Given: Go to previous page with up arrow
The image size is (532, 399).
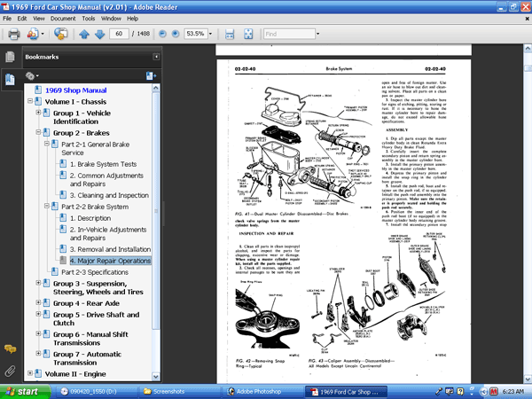Looking at the screenshot, I should tap(84, 34).
